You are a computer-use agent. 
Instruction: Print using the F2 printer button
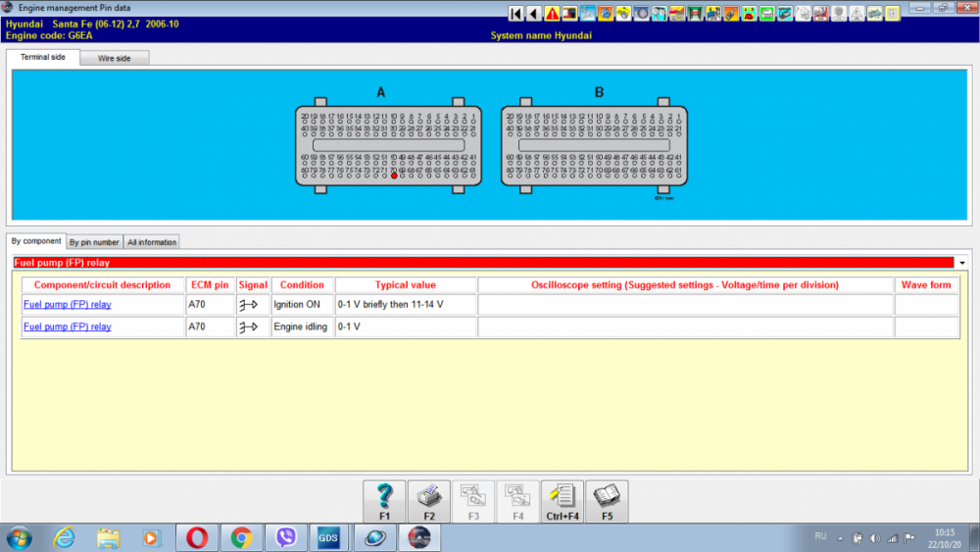(x=429, y=501)
